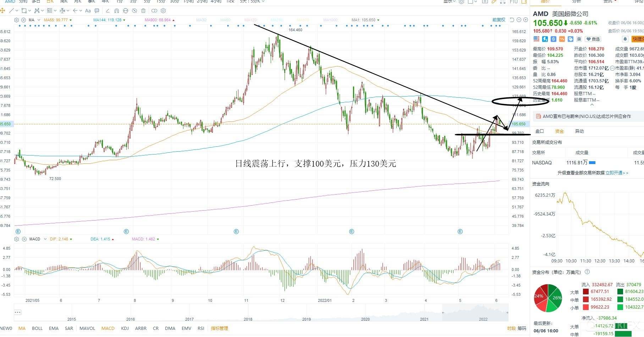
Task: Click the blue lightning quick-trade icon
Action: (545, 39)
